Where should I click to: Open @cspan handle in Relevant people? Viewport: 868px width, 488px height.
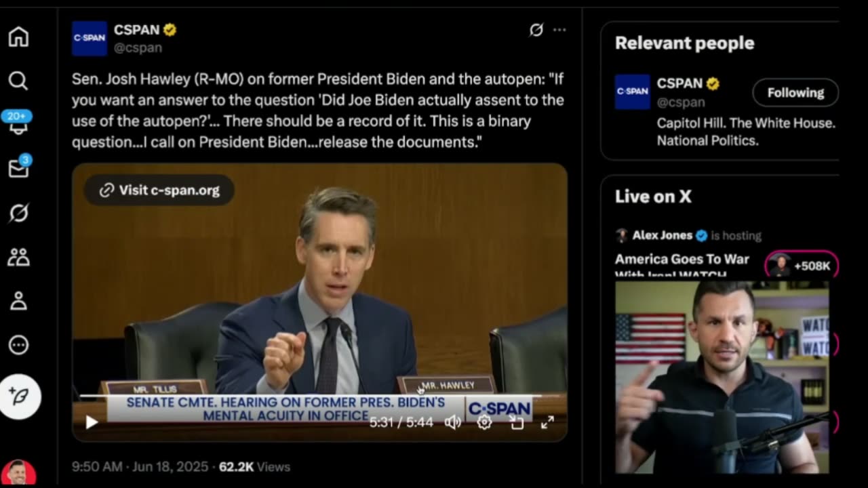click(681, 102)
